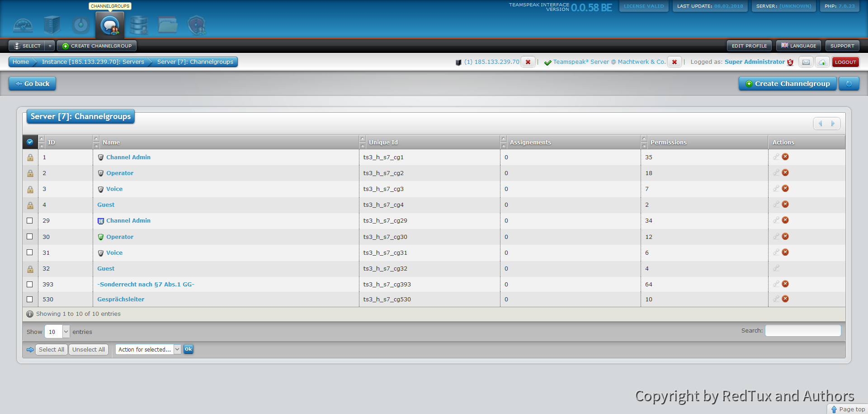Deselect server with red X after Machtwerk & Co.
The height and width of the screenshot is (414, 868).
point(675,62)
